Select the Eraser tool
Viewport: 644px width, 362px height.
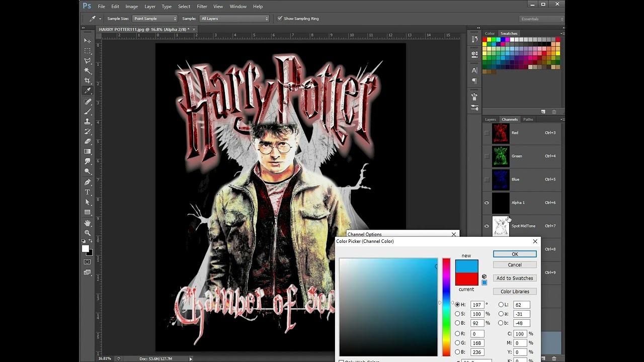[x=88, y=142]
